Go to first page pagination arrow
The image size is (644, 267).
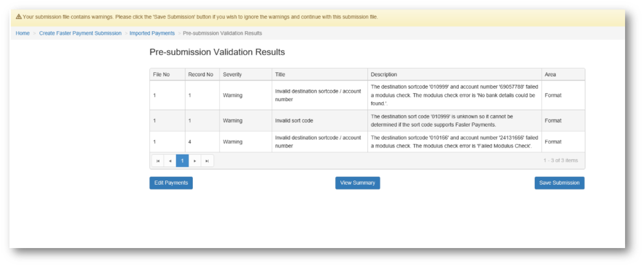tap(158, 161)
